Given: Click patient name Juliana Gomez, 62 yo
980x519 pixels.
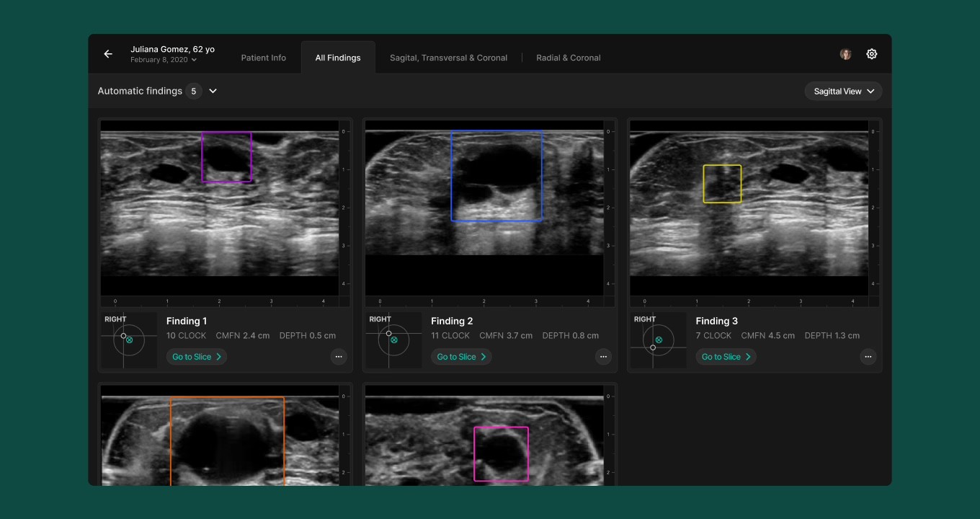Looking at the screenshot, I should tap(172, 50).
